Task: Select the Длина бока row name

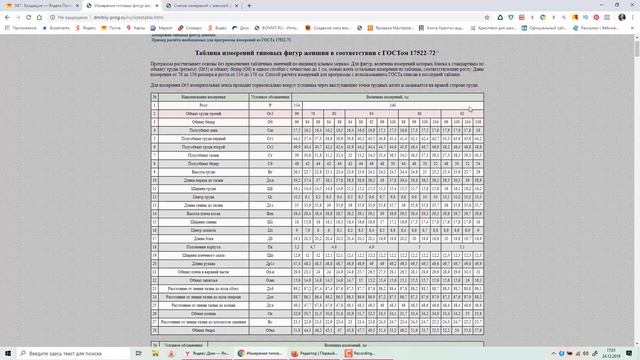Action: click(203, 239)
